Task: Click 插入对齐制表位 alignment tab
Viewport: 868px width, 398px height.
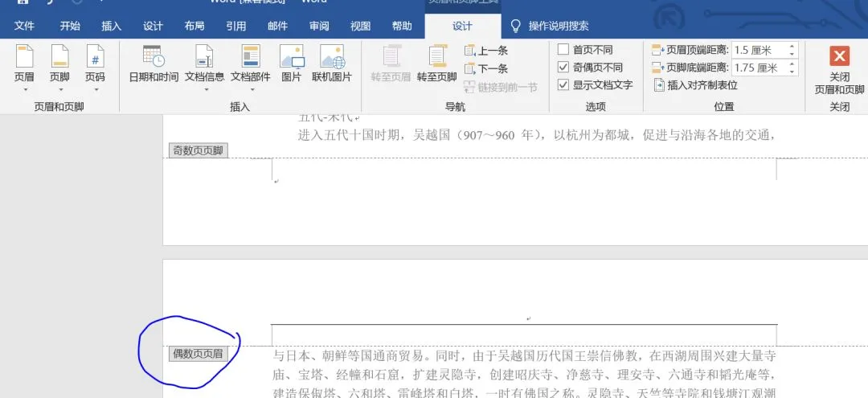Action: (695, 85)
